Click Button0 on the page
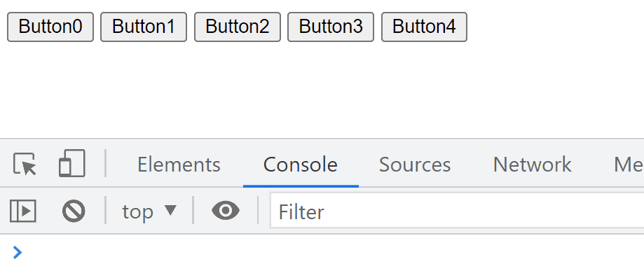Viewport: 644px width, 278px height. pos(50,27)
